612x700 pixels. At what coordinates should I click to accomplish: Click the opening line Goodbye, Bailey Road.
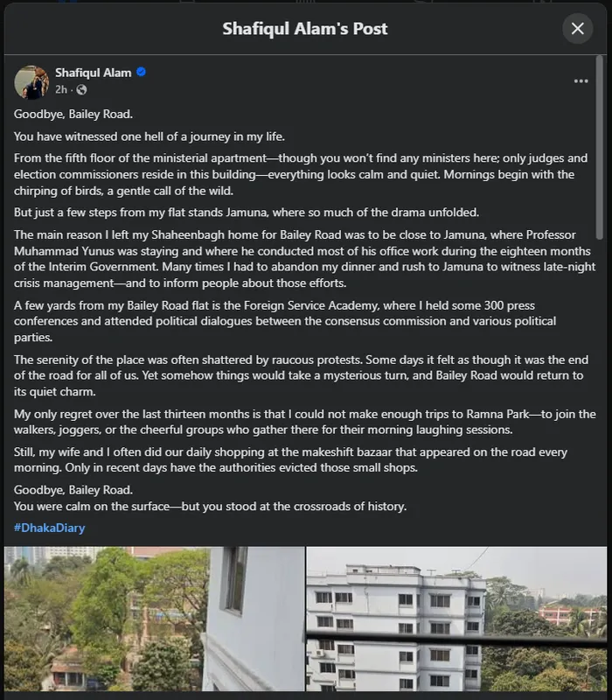click(x=73, y=114)
